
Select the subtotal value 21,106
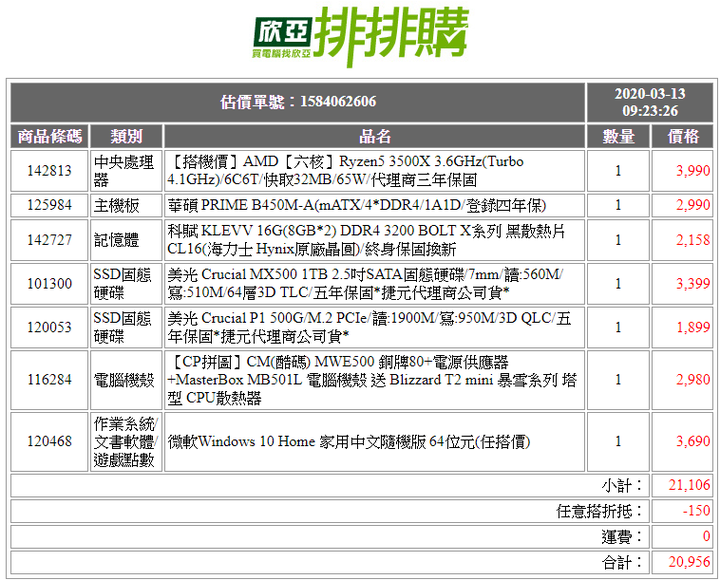[x=689, y=485]
